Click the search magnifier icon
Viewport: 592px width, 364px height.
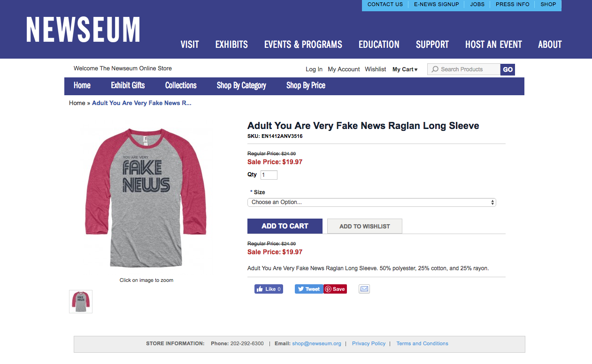point(435,69)
